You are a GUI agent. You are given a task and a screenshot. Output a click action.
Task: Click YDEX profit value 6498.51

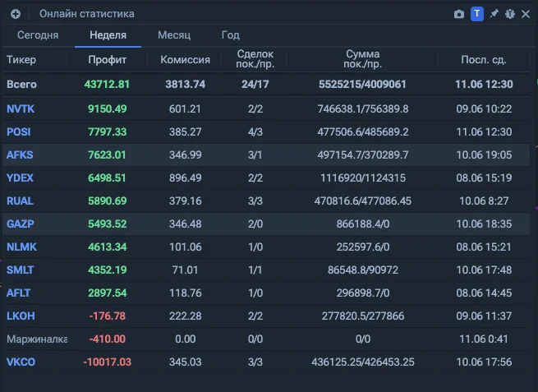coord(107,178)
